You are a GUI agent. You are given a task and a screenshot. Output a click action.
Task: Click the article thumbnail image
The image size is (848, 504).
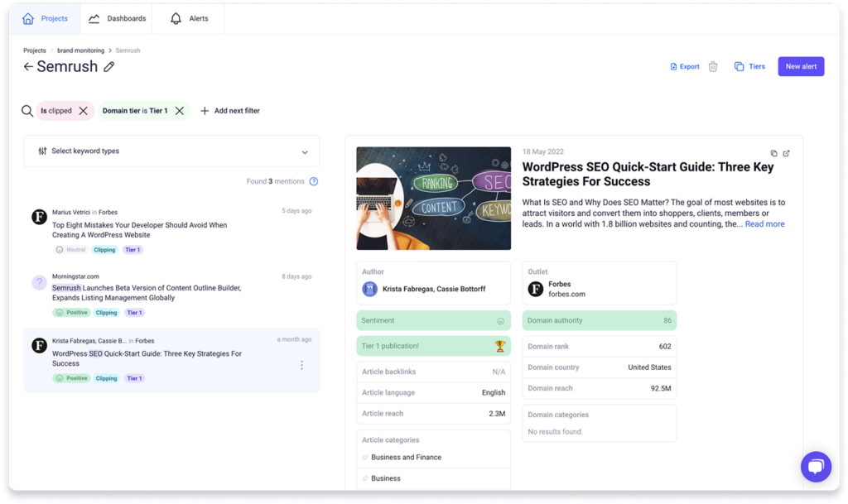(x=433, y=199)
